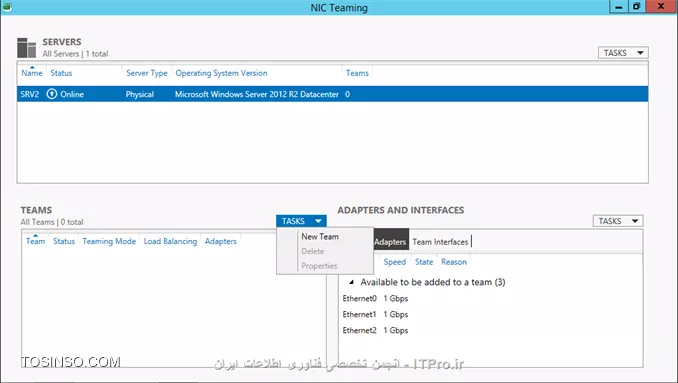Switch to the Team Interfaces tab
678x383 pixels.
click(x=440, y=242)
